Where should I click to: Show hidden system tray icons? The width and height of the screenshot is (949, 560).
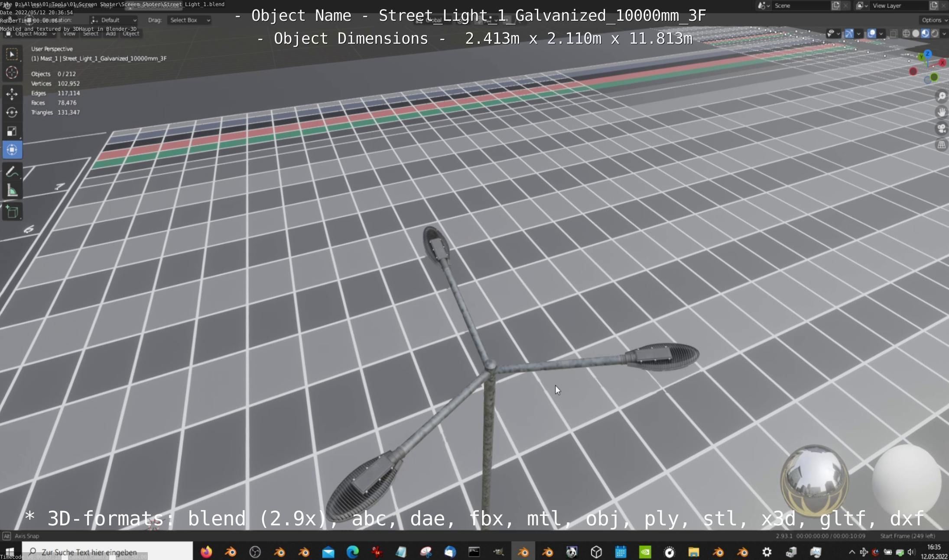click(852, 552)
